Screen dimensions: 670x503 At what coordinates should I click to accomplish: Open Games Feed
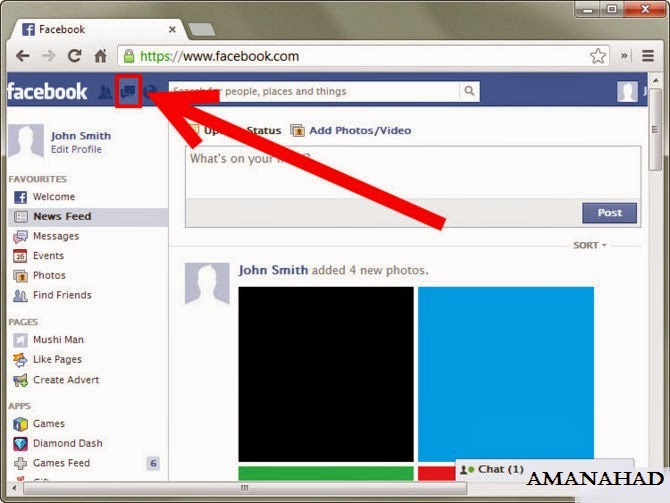click(x=62, y=463)
